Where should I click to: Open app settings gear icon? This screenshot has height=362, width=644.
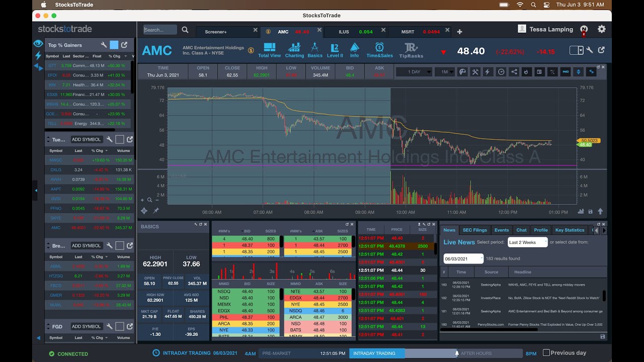(x=601, y=29)
